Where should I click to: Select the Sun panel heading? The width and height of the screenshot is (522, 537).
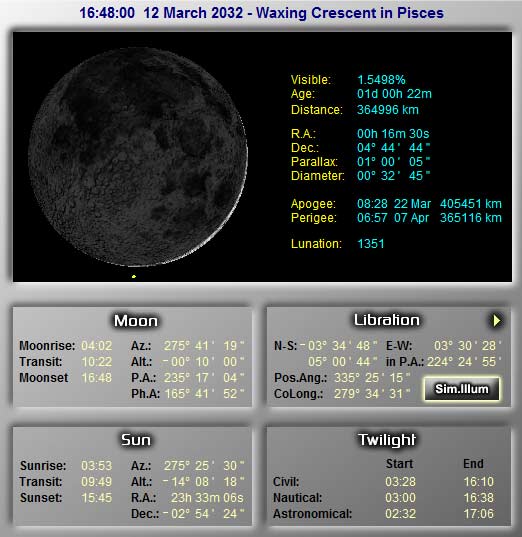click(x=136, y=440)
